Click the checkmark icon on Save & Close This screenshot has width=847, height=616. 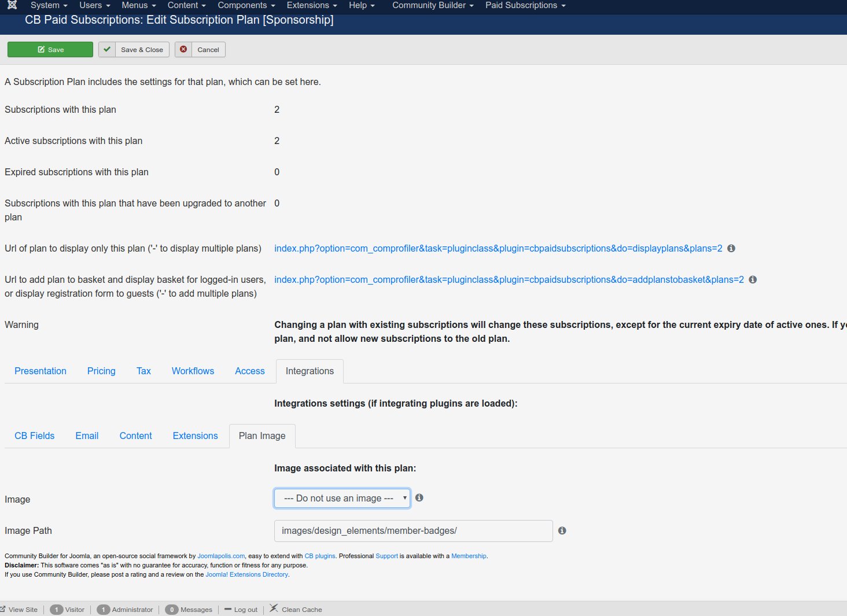coord(107,50)
